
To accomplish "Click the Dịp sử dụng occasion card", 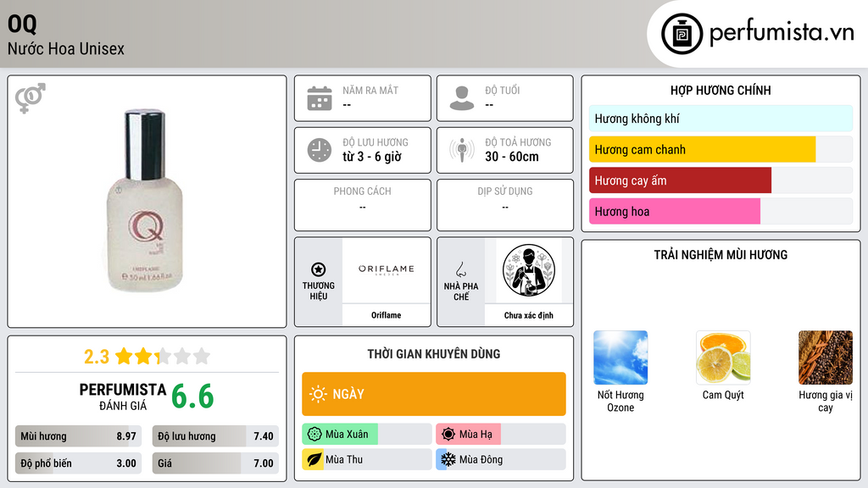I will point(505,205).
